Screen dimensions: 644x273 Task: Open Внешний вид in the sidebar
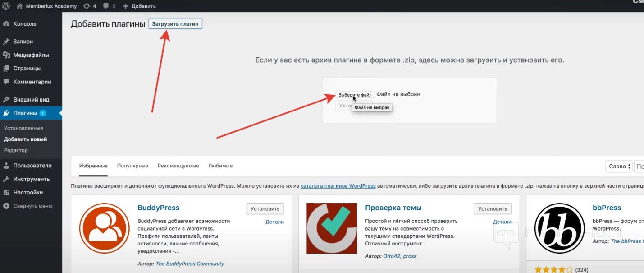pos(31,99)
